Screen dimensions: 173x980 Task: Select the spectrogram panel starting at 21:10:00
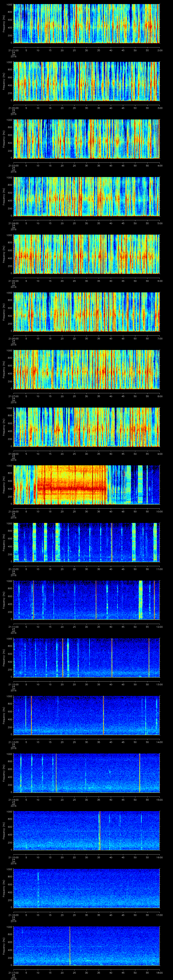(86, 542)
